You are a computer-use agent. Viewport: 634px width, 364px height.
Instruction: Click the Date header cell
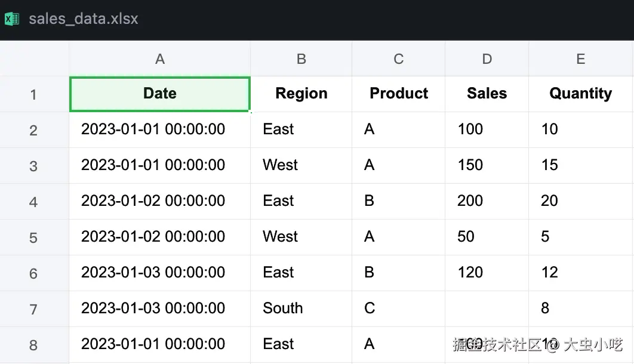(159, 94)
